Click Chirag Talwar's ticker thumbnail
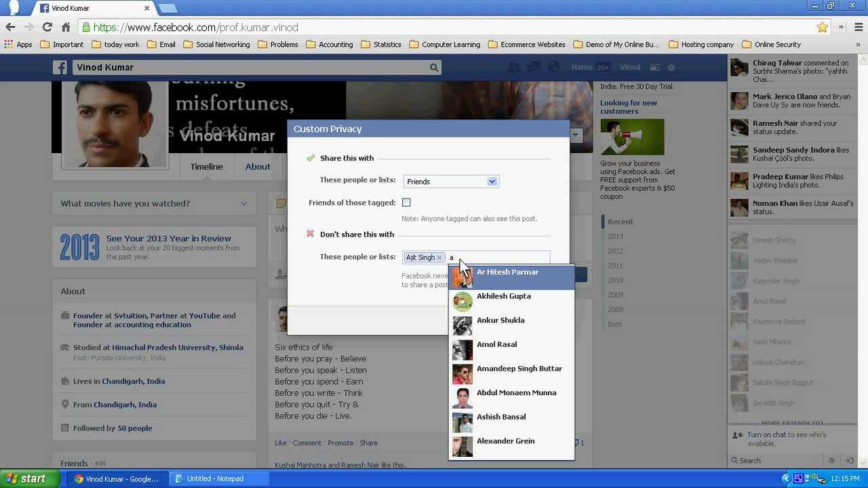 739,68
